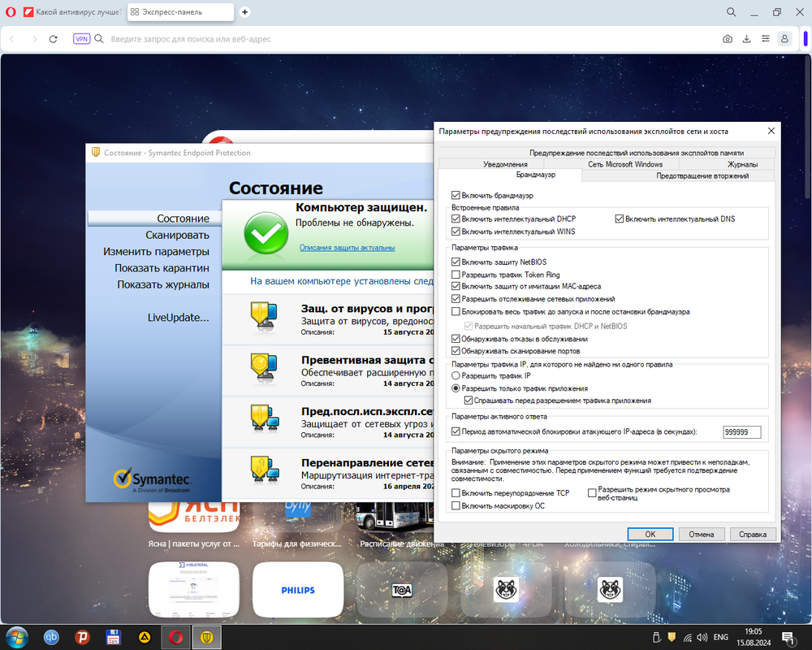Click the green checkmark status icon

tap(266, 232)
